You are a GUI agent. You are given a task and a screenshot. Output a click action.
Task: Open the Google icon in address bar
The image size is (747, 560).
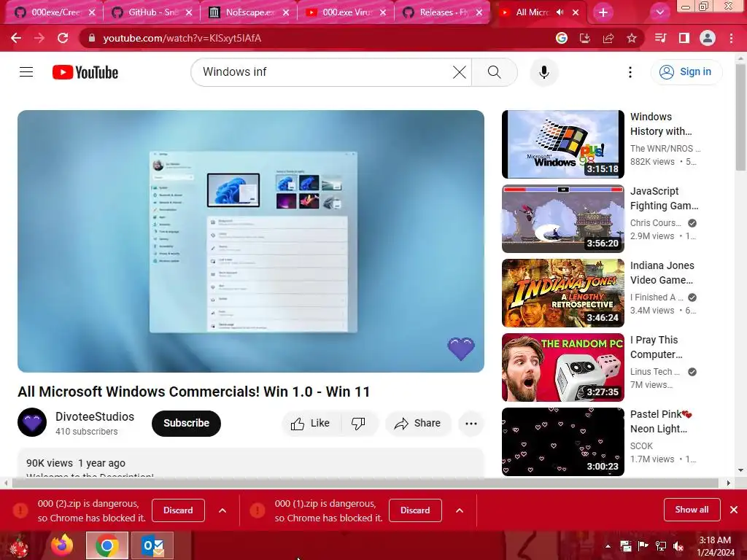pos(562,38)
